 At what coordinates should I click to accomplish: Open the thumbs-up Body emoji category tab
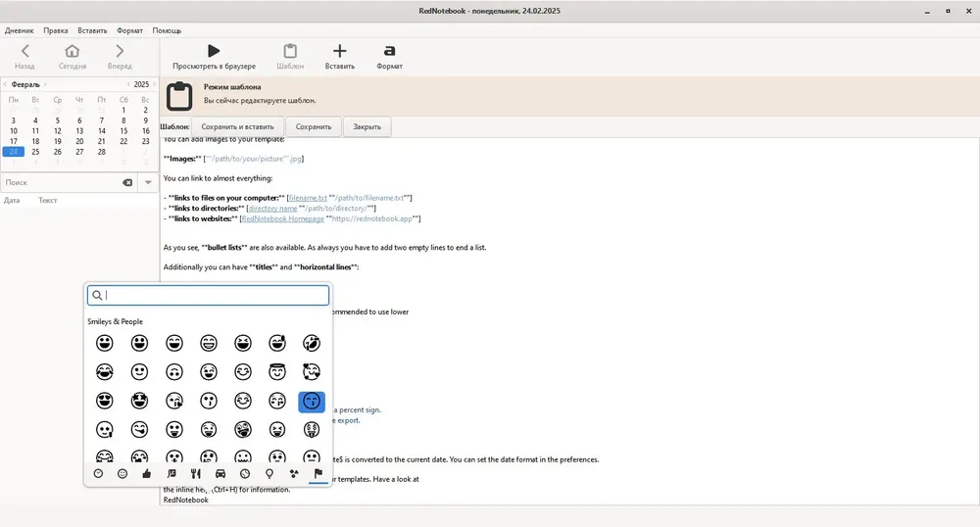pos(147,474)
